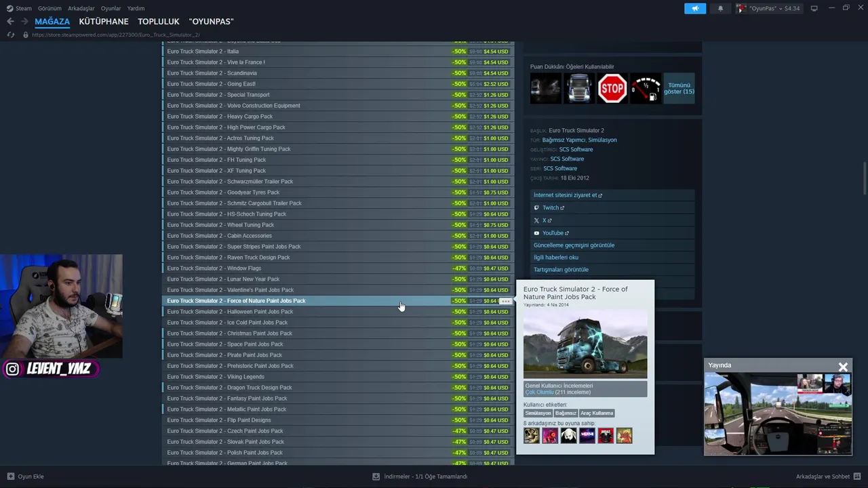Open the announcements megaphone button

point(695,8)
